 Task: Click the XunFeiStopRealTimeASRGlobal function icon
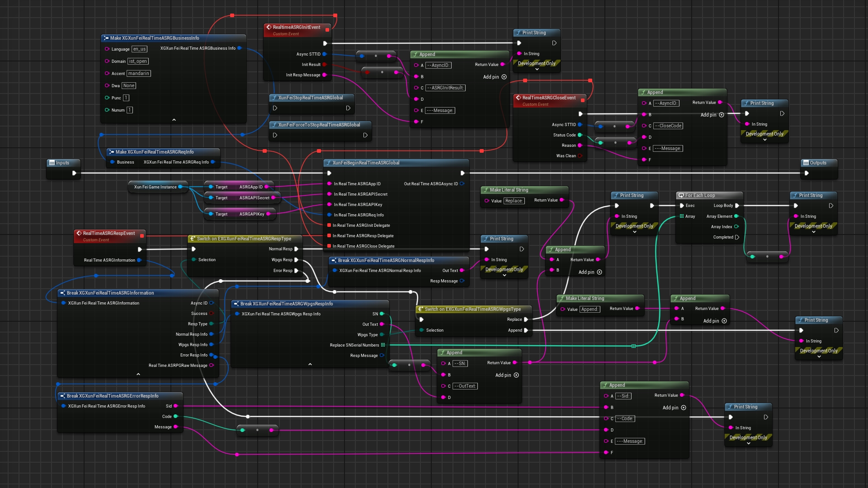click(x=274, y=98)
